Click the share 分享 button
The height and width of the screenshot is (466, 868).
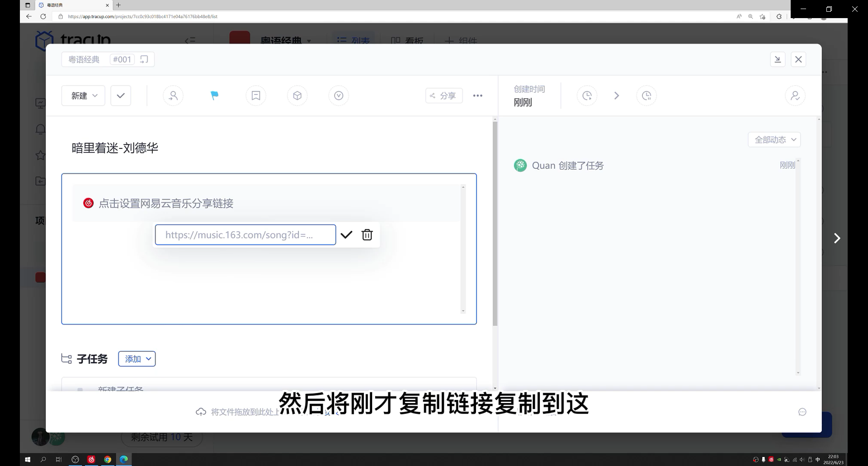pyautogui.click(x=444, y=95)
